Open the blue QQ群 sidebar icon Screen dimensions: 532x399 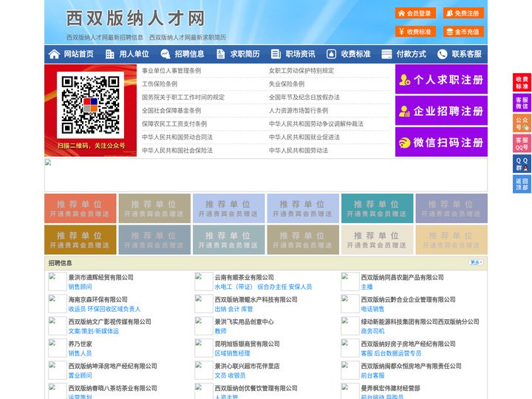pyautogui.click(x=522, y=164)
